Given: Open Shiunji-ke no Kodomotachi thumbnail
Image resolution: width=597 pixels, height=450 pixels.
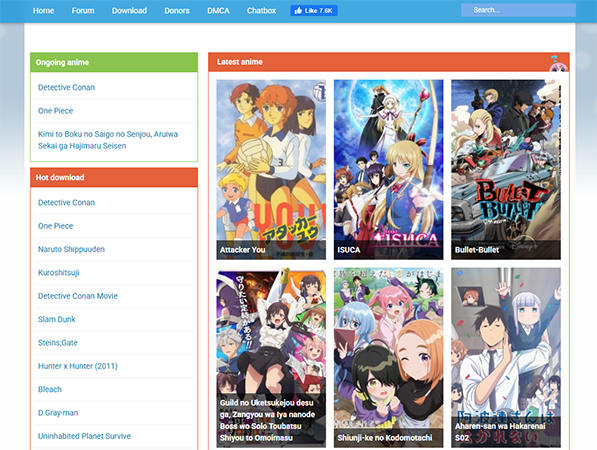Looking at the screenshot, I should [388, 357].
